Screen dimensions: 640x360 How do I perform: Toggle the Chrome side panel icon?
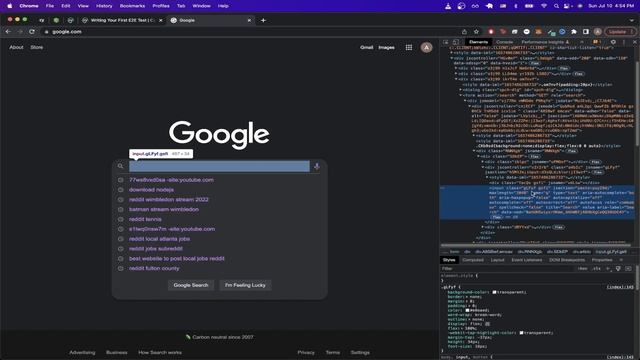click(586, 31)
